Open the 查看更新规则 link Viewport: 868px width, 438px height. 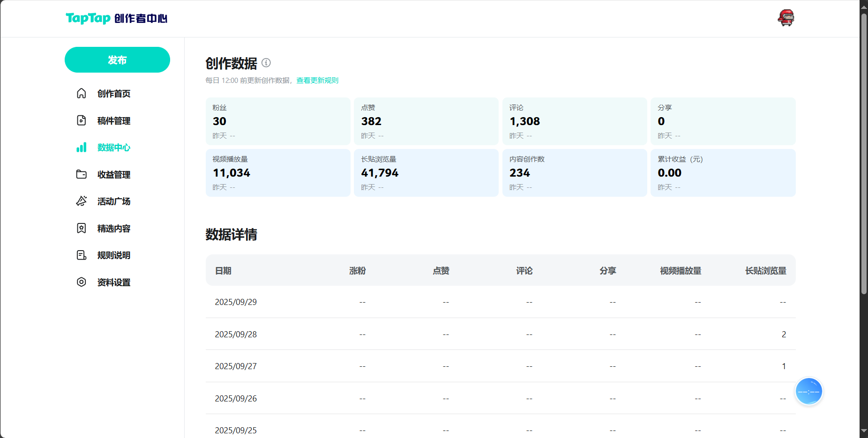pos(317,81)
